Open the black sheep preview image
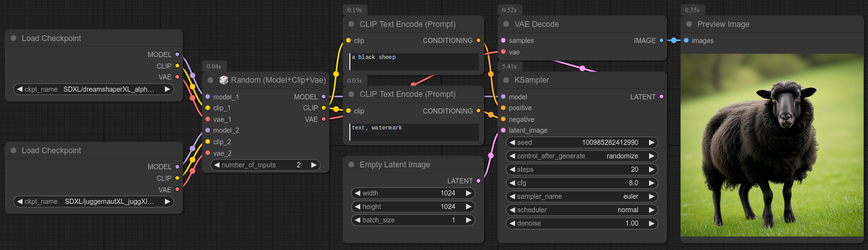 [772, 145]
